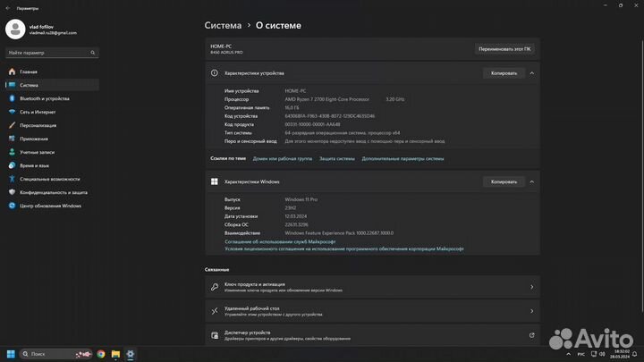
Task: Click the search magnifier in Найти параметр
Action: [x=93, y=53]
